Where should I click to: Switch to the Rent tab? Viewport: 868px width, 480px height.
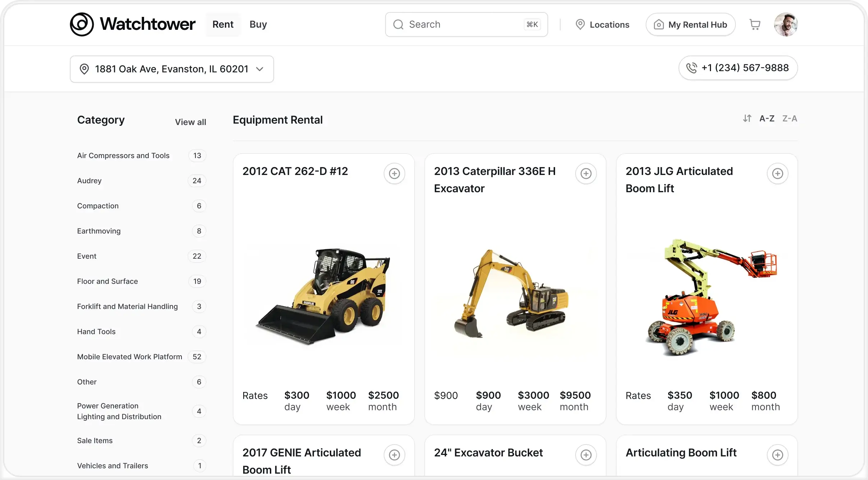click(223, 24)
